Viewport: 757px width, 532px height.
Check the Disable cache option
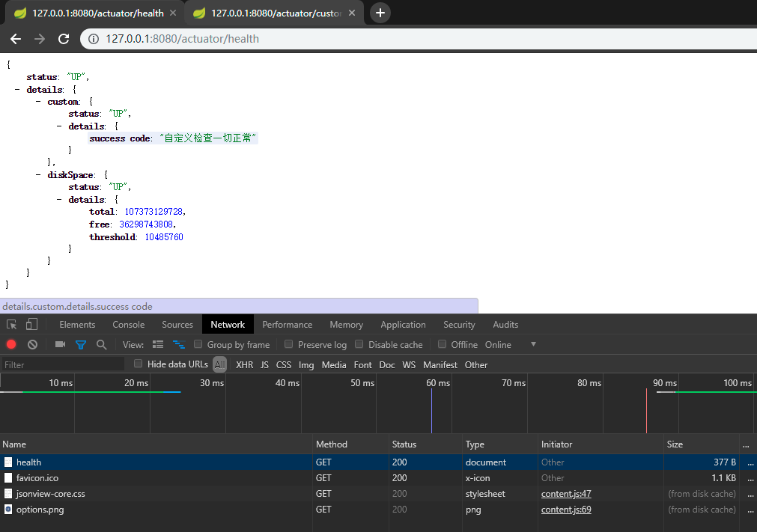(x=359, y=345)
